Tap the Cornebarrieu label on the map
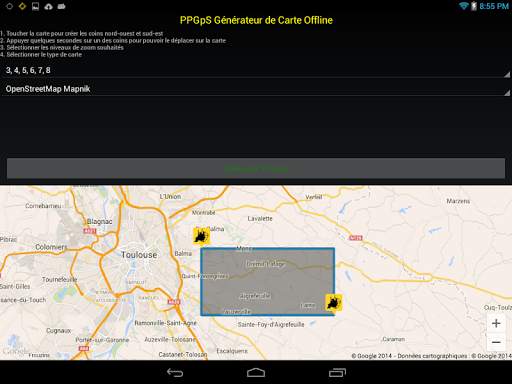The image size is (512, 384). [x=43, y=206]
